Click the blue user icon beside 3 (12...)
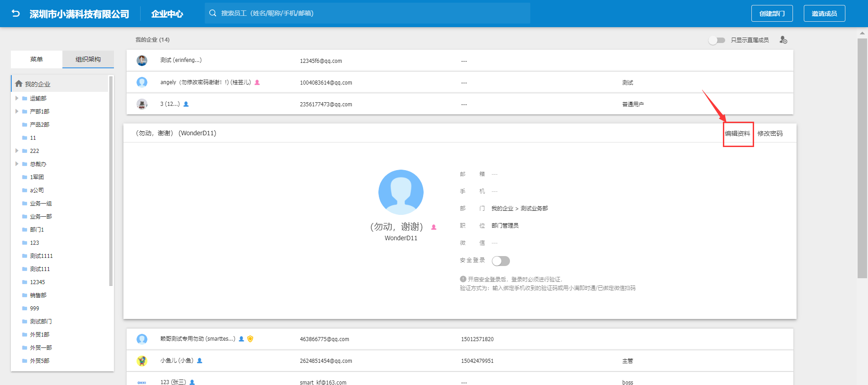The image size is (868, 385). click(186, 104)
